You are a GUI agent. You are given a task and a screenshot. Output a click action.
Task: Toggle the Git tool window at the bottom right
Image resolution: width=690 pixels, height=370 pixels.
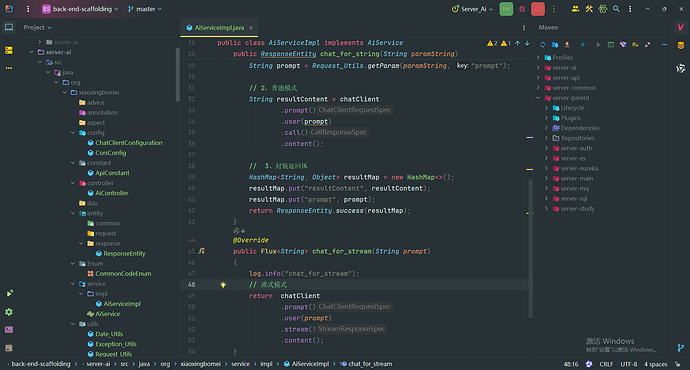point(681,348)
